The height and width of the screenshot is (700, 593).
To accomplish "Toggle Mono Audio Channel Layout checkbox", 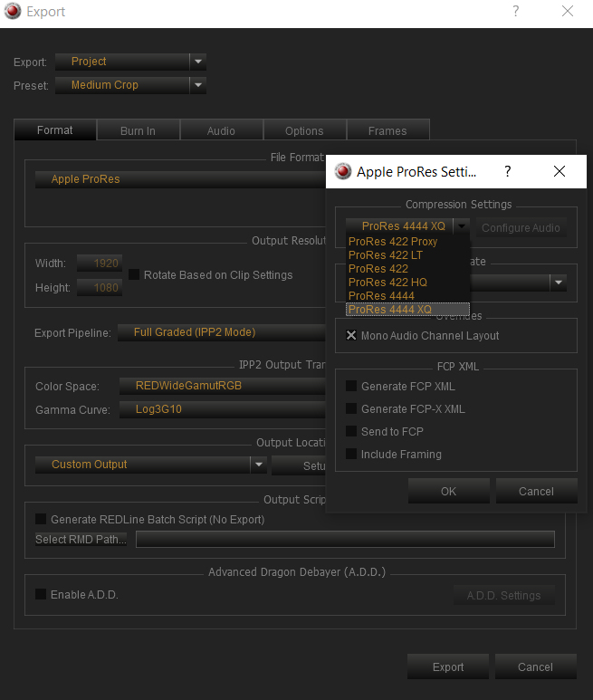I will click(x=351, y=335).
